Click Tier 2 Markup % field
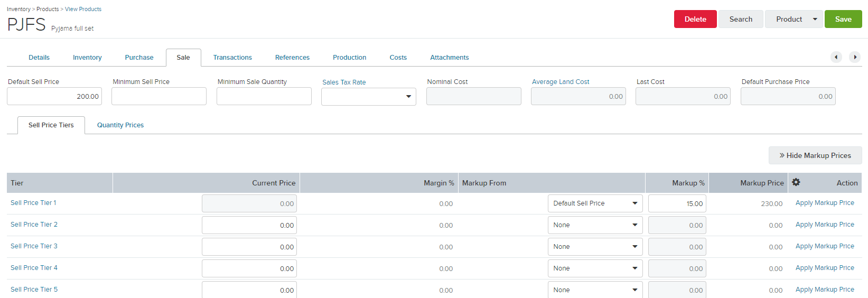The width and height of the screenshot is (868, 298). coord(677,225)
